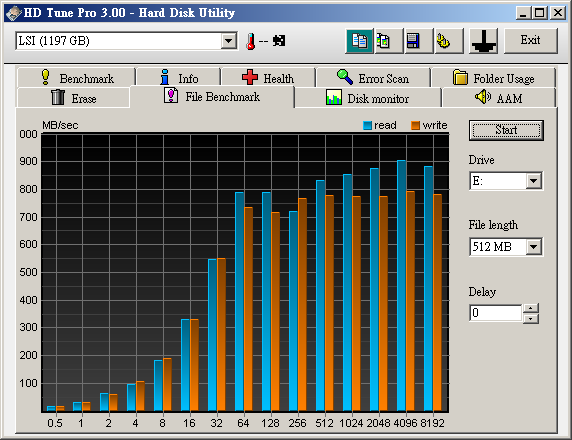Expand the LSI (1197 GB) disk dropdown
572x440 pixels.
(229, 40)
